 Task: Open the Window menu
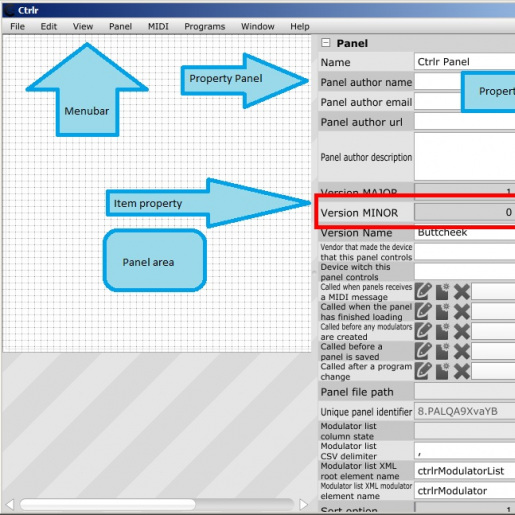tap(258, 26)
